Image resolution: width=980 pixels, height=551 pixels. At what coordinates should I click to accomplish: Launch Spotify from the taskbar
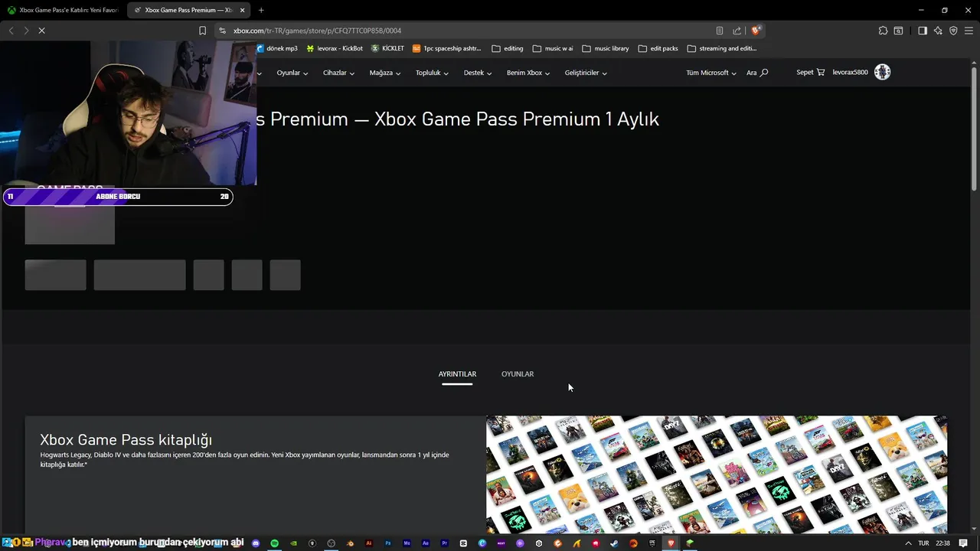click(x=274, y=543)
